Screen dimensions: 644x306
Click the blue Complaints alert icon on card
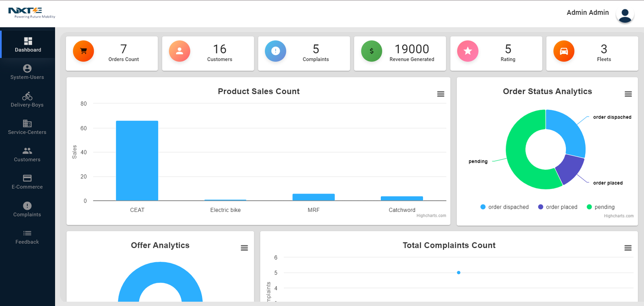click(275, 51)
